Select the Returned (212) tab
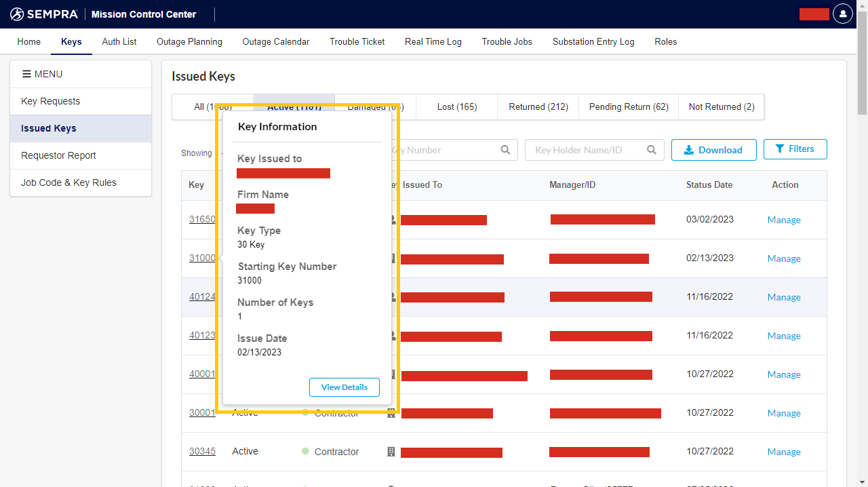868x487 pixels. point(538,106)
